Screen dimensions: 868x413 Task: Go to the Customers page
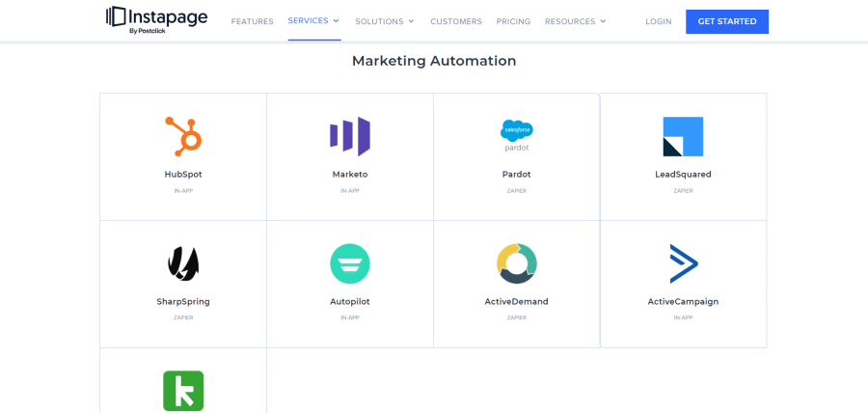click(456, 21)
